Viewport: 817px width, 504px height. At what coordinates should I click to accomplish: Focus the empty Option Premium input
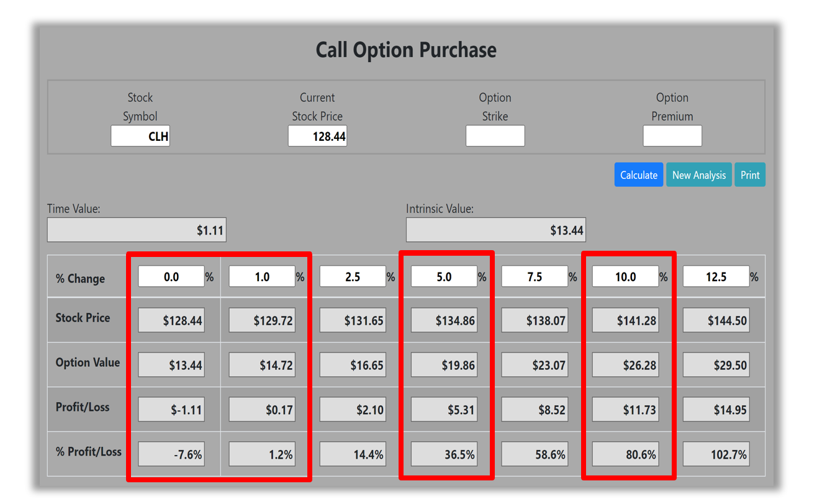[x=672, y=136]
